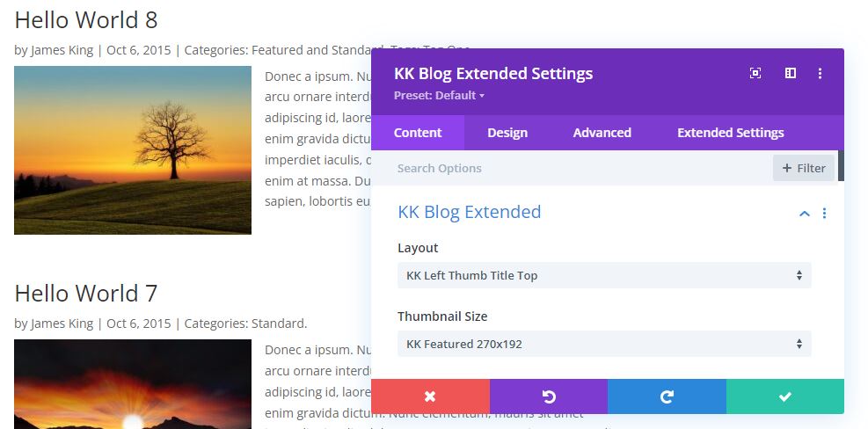Undo last change with purple arrow button
The image size is (868, 429).
click(x=549, y=396)
